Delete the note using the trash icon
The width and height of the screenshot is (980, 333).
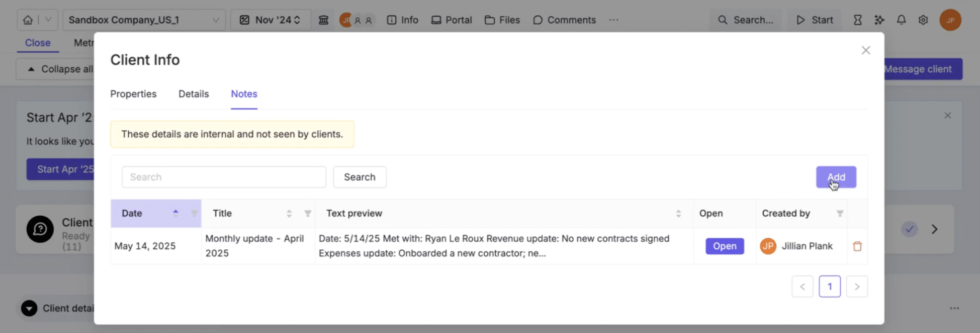[x=857, y=246]
